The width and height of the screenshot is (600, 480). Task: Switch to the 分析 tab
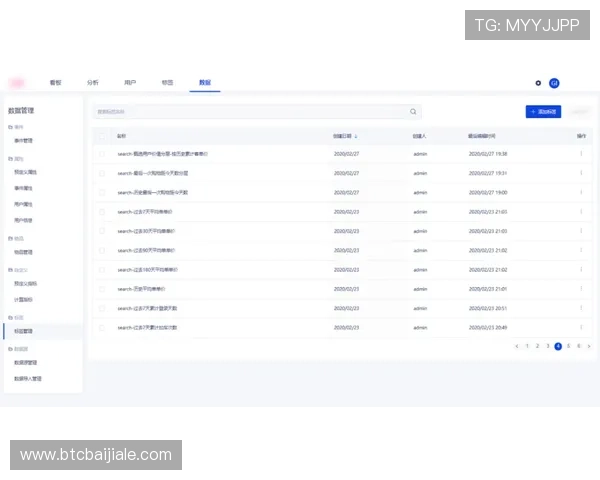click(x=93, y=82)
